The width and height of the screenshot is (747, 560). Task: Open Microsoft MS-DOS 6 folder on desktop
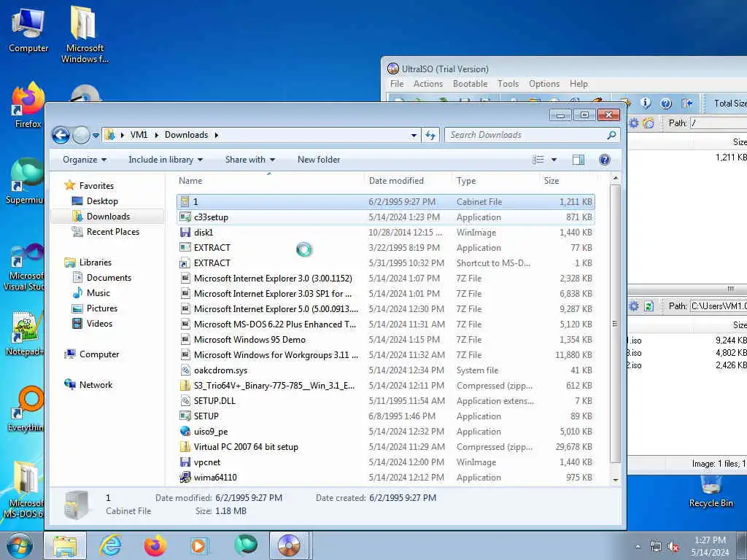click(x=24, y=491)
